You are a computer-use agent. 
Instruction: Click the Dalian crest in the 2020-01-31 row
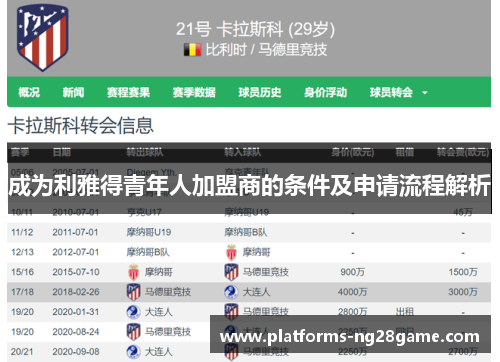point(133,312)
